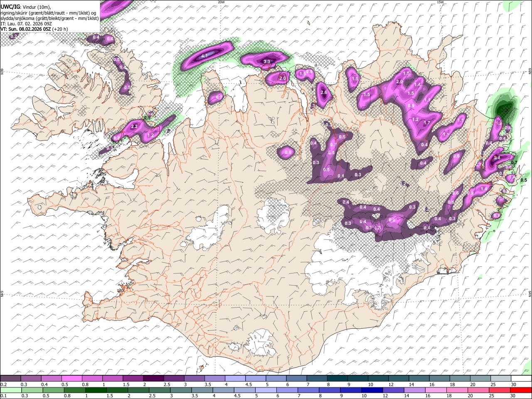
Task: Click the 4.1 precipitation value off the north coast
Action: 204,56
